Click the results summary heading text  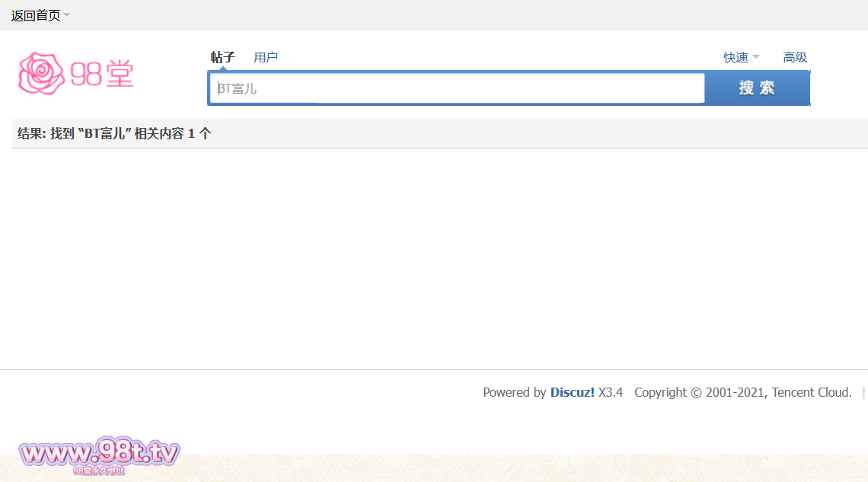(114, 133)
